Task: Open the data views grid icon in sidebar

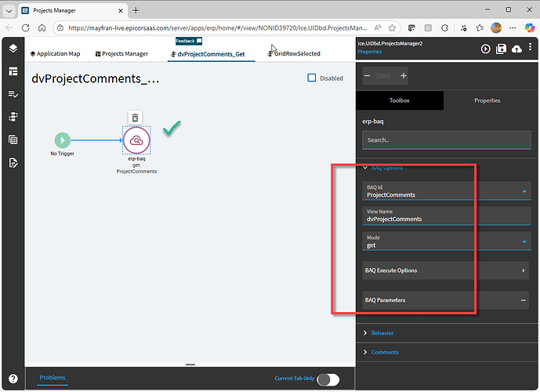Action: pos(13,140)
